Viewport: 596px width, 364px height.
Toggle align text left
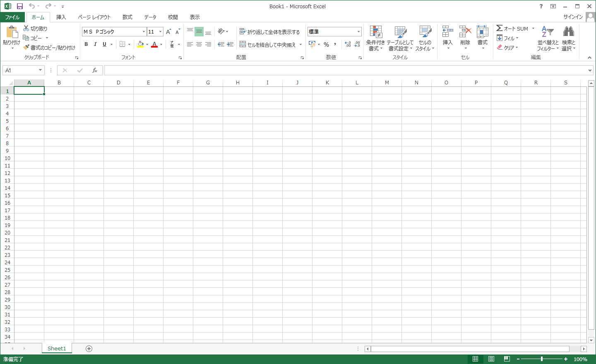click(x=190, y=44)
